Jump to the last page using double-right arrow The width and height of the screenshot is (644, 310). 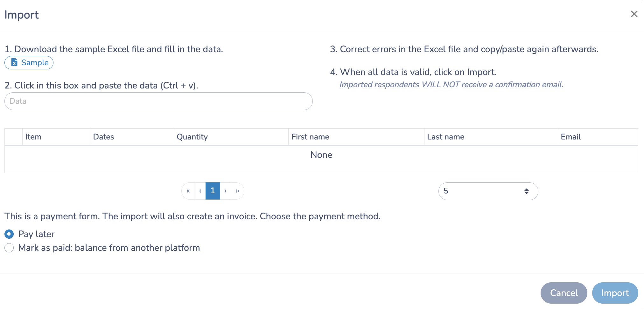tap(237, 191)
